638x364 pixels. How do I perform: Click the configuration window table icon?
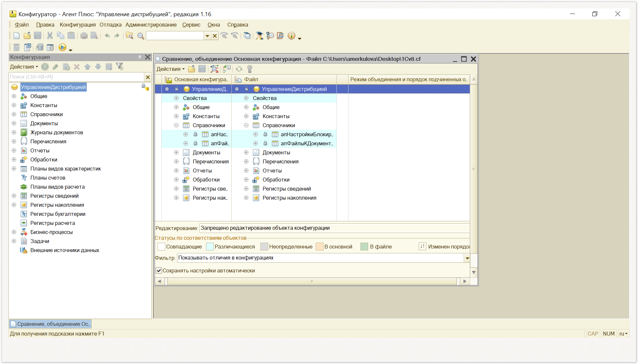pos(50,48)
